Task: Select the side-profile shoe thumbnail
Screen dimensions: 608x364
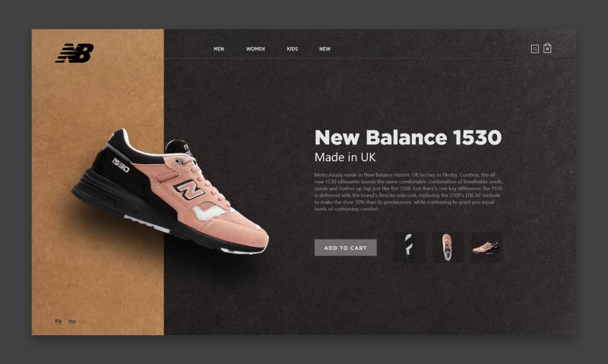Action: click(486, 247)
